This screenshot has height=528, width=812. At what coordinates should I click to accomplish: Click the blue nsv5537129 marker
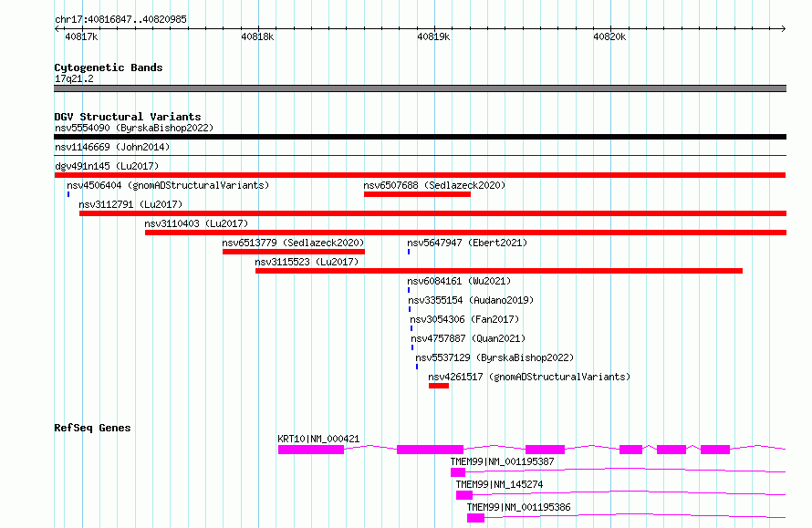click(417, 367)
